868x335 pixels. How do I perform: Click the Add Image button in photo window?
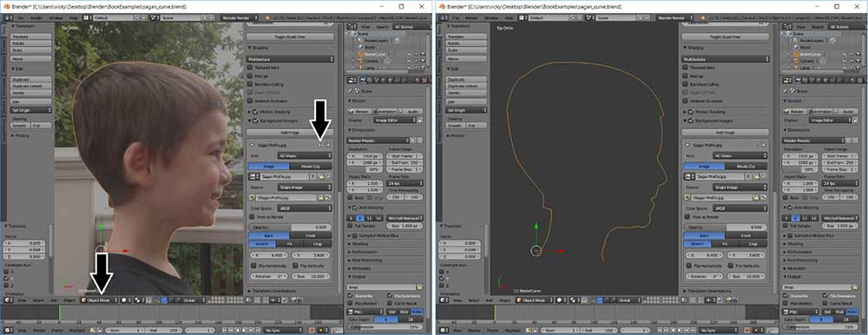(290, 133)
